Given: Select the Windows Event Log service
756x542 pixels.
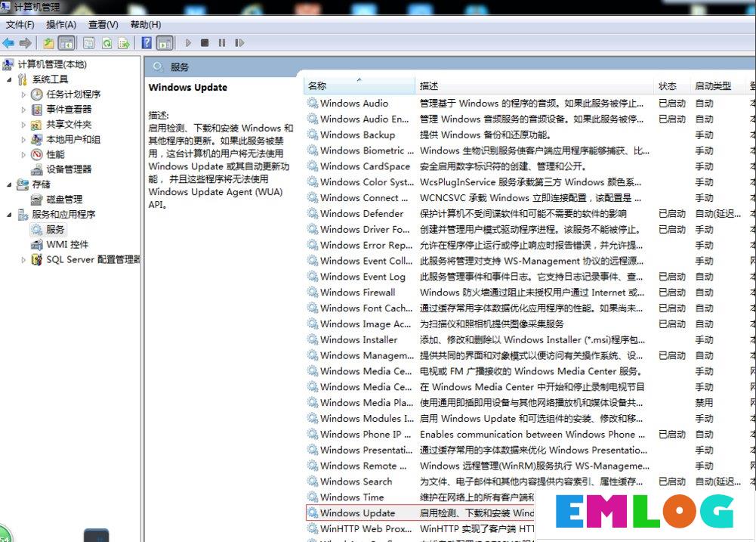Looking at the screenshot, I should pyautogui.click(x=363, y=277).
